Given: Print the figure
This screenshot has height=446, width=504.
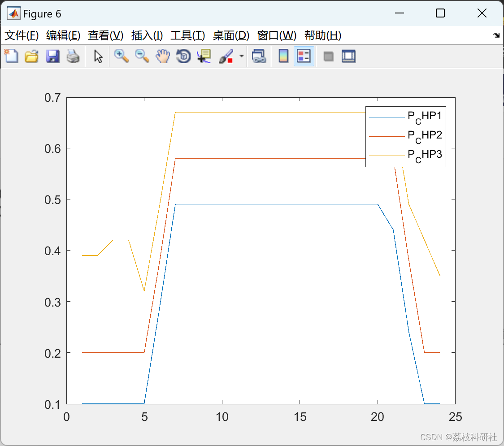Looking at the screenshot, I should 73,56.
